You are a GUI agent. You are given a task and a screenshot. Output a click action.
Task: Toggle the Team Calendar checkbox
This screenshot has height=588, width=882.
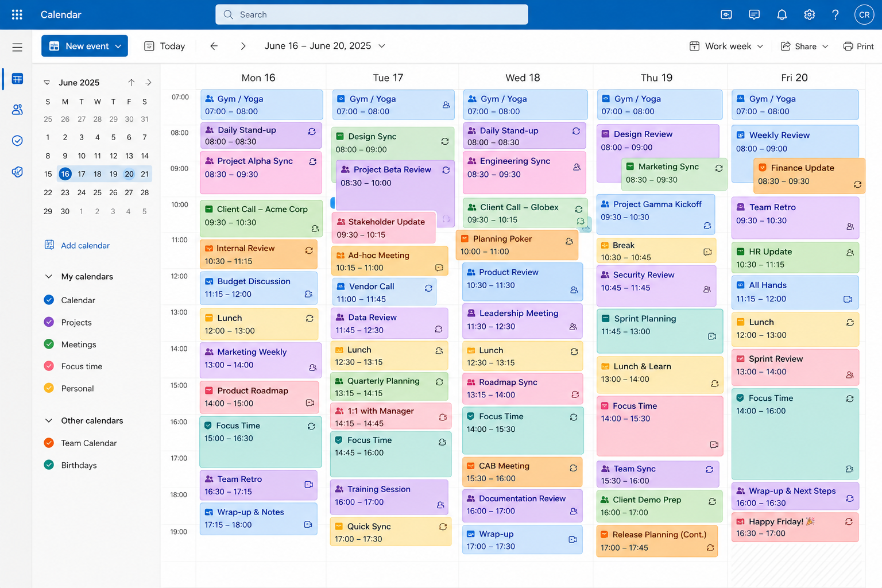point(49,443)
